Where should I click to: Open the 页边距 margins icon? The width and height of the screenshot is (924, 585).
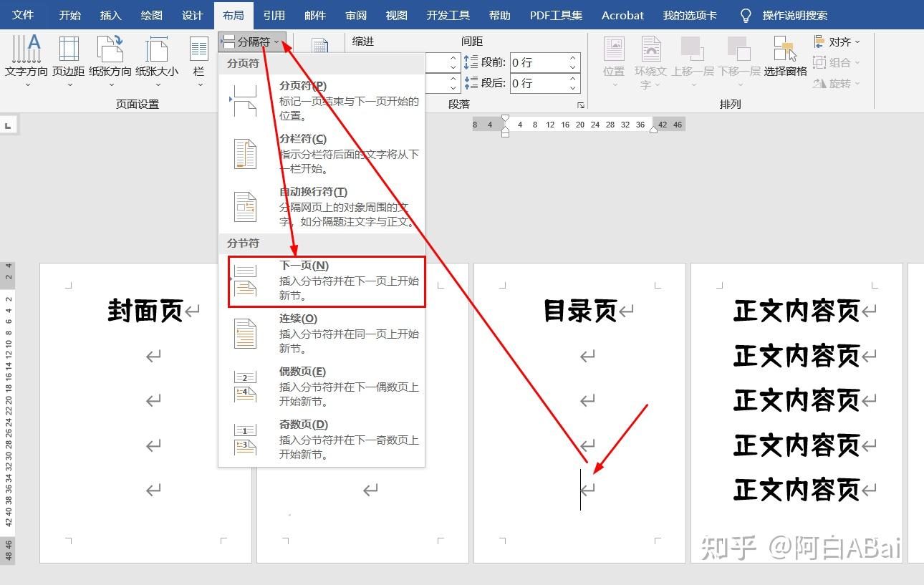point(69,50)
